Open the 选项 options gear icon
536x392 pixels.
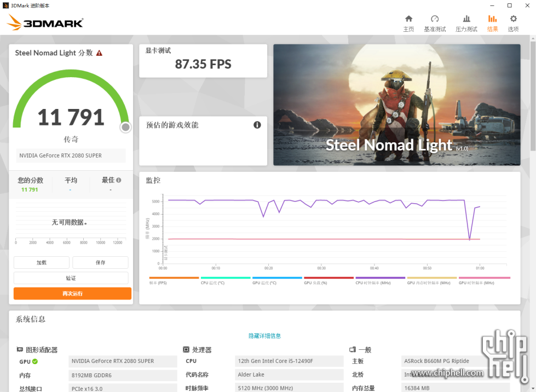coord(513,19)
